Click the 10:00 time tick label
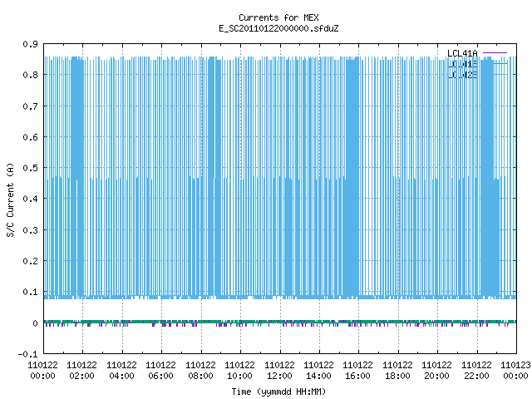532x399 pixels. pyautogui.click(x=240, y=376)
